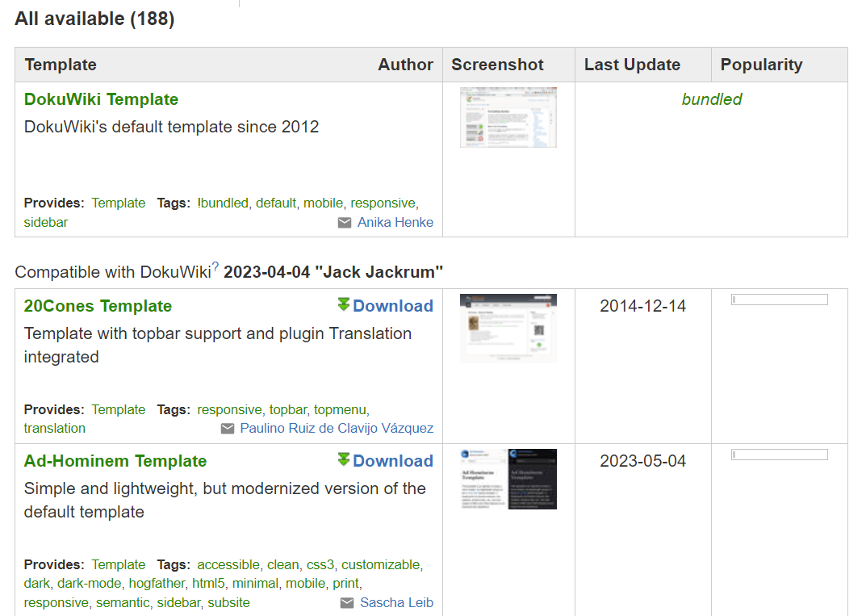Click the date 2014-12-14
Screen dimensions: 866x616
point(643,306)
